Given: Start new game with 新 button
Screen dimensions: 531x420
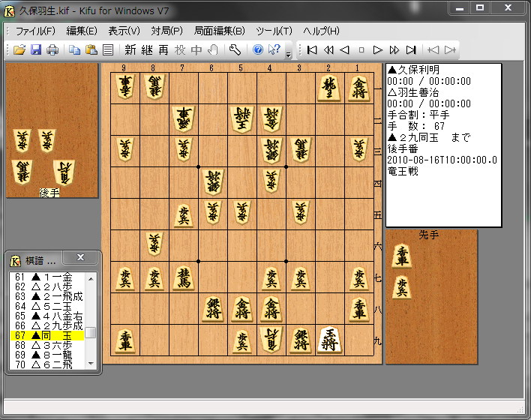Looking at the screenshot, I should 130,50.
